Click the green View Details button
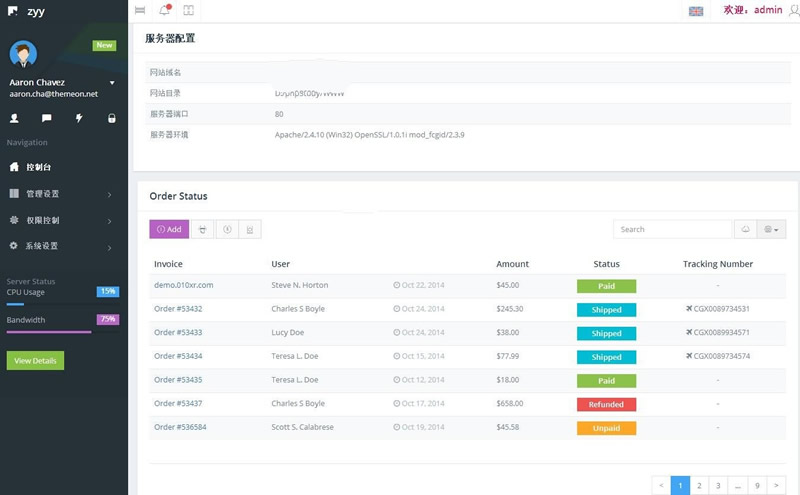The width and height of the screenshot is (800, 495). (x=35, y=360)
